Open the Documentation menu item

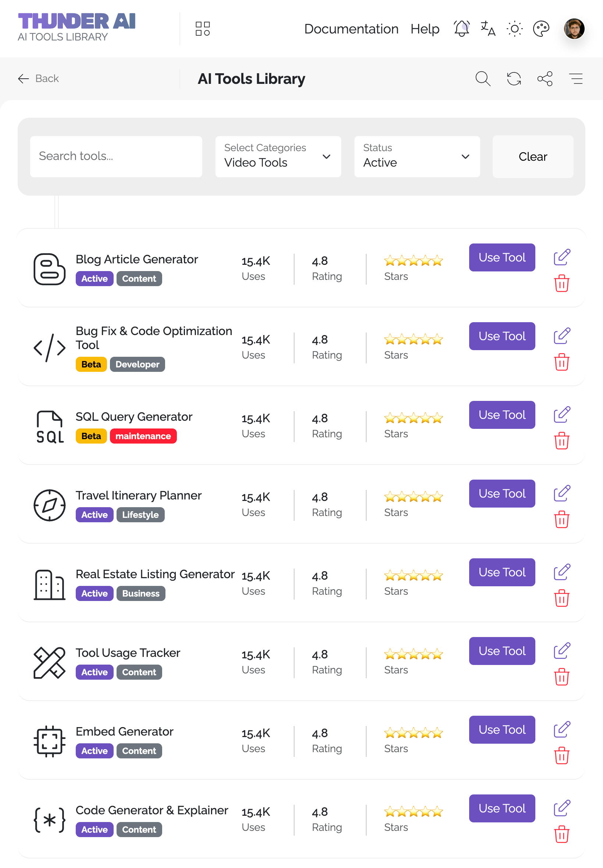click(351, 29)
